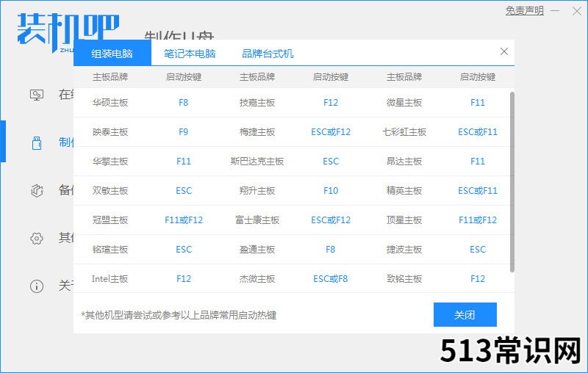Click F11 hotkey beside 微星主板
588x373 pixels.
point(478,102)
